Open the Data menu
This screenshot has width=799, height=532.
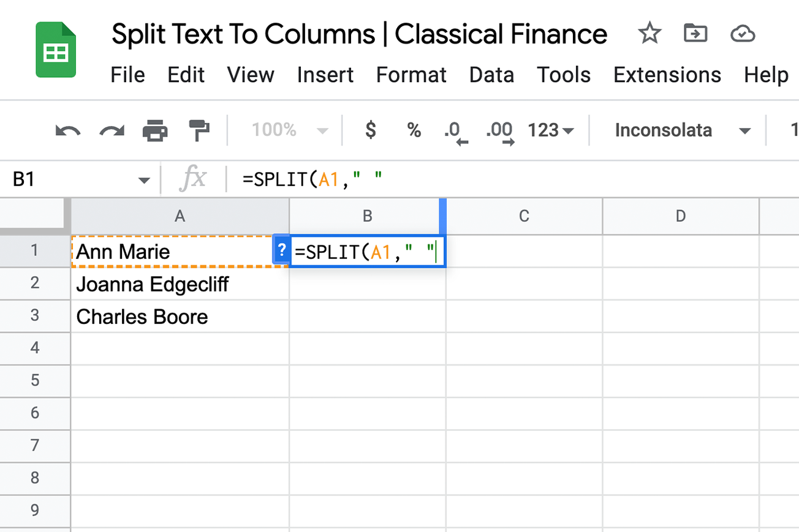coord(491,75)
